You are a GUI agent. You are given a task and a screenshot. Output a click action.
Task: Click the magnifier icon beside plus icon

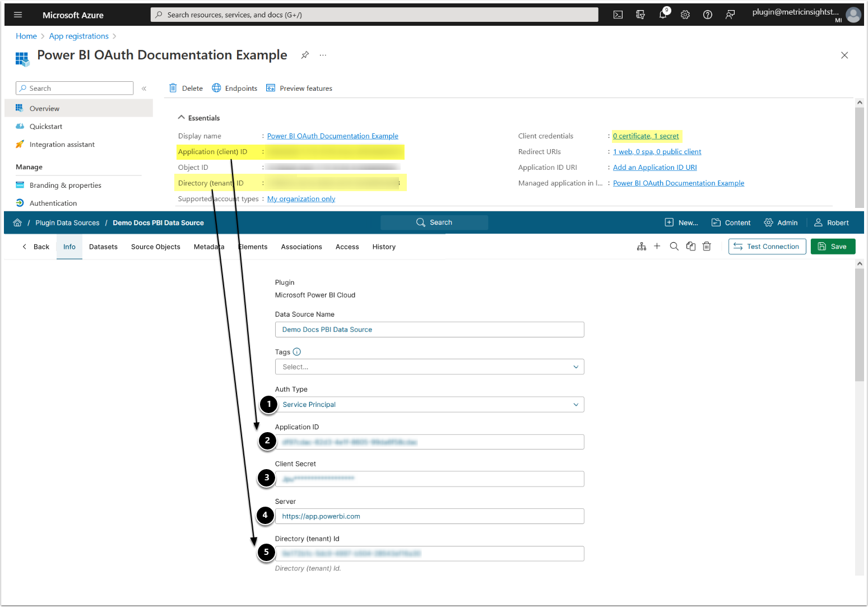[674, 247]
